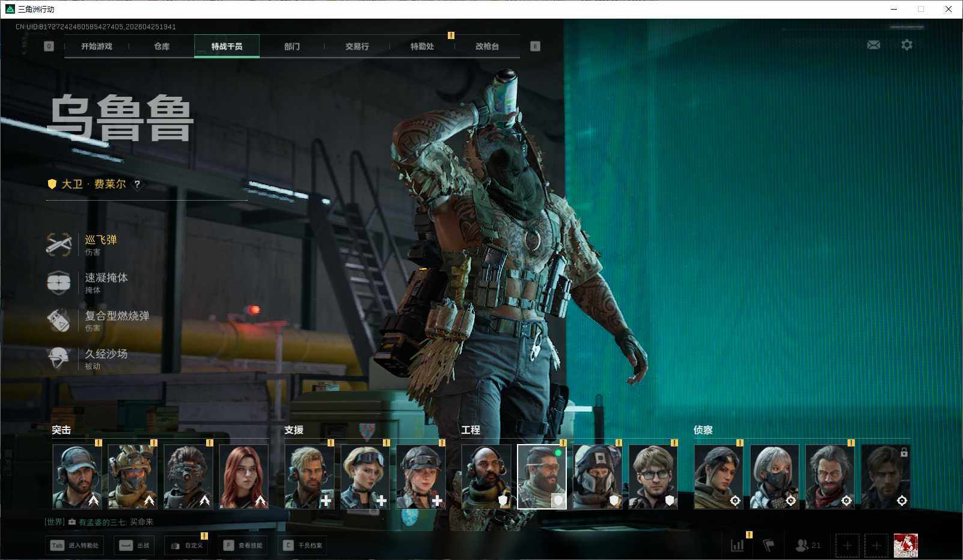Choose the blonde 支援 woman with raised goggles
Viewport: 963px width, 560px height.
(365, 476)
